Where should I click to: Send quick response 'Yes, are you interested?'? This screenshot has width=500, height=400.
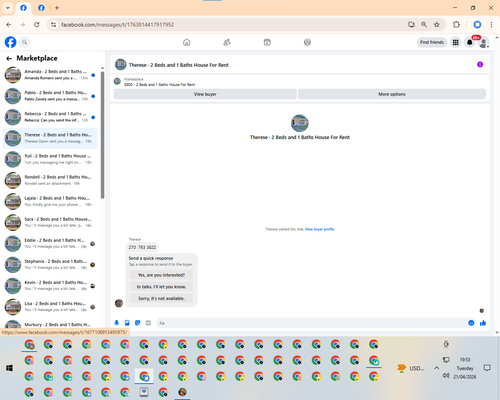pyautogui.click(x=161, y=275)
